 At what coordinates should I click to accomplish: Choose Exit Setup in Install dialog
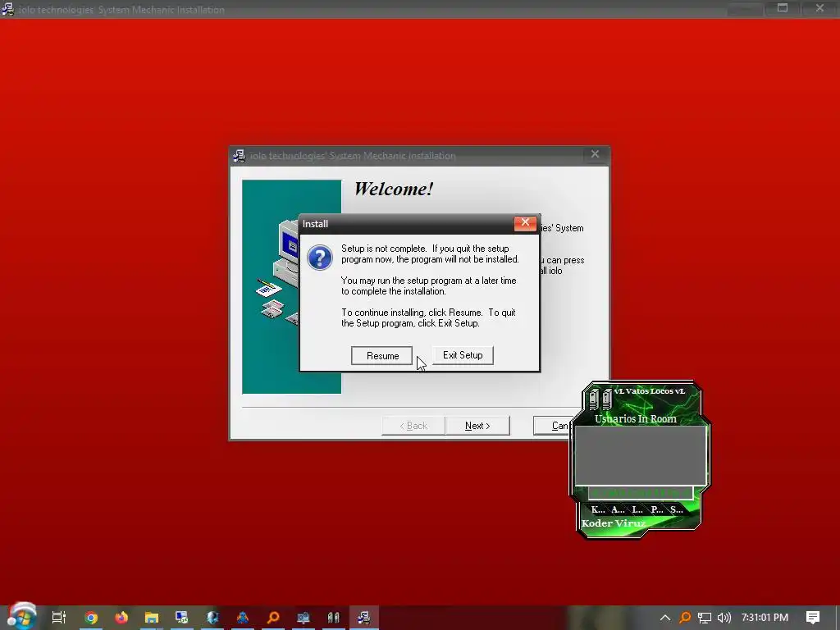point(463,355)
